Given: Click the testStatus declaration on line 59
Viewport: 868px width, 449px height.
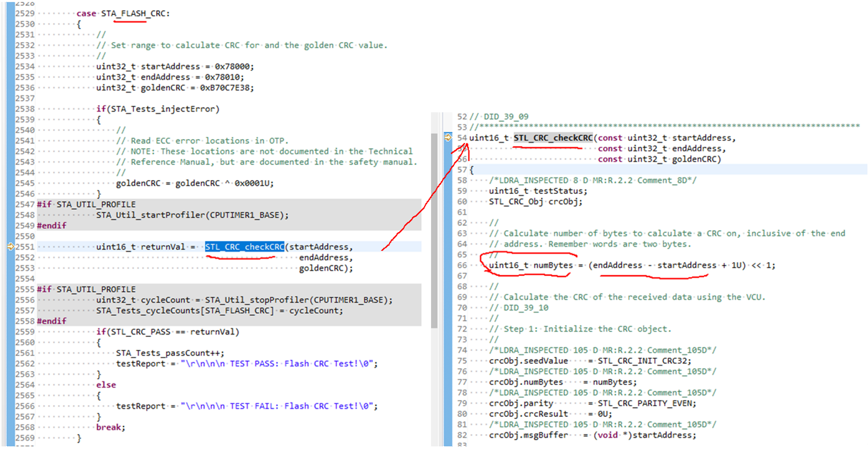Looking at the screenshot, I should pyautogui.click(x=538, y=191).
